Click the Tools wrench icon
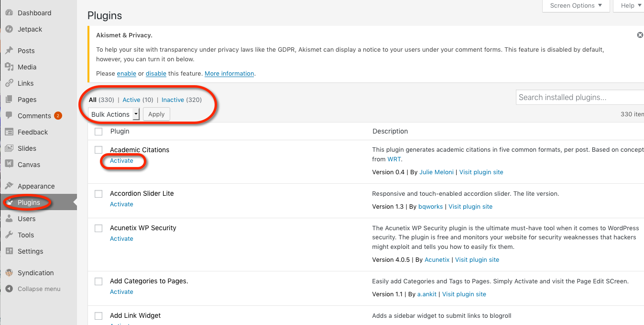Screen dimensions: 644x325 [9, 235]
